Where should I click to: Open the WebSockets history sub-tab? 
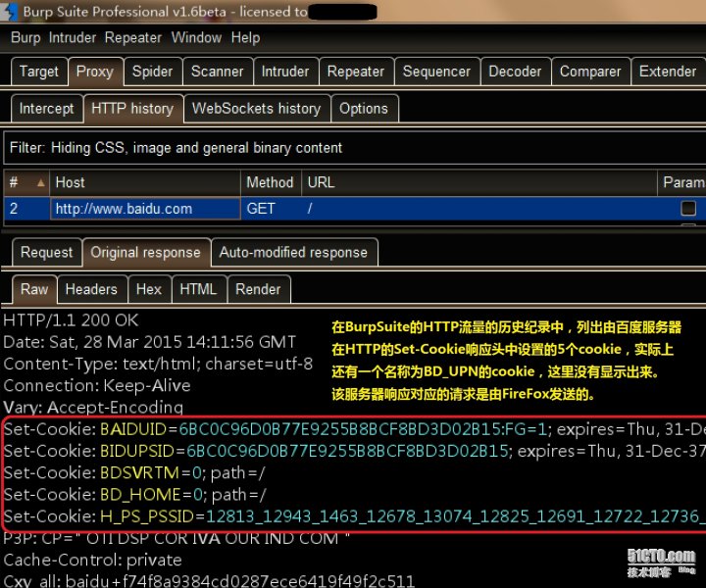tap(257, 109)
